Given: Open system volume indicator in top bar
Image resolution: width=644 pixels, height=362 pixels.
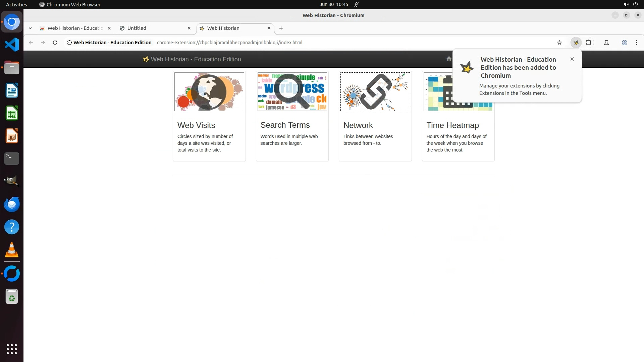Looking at the screenshot, I should click(x=626, y=4).
